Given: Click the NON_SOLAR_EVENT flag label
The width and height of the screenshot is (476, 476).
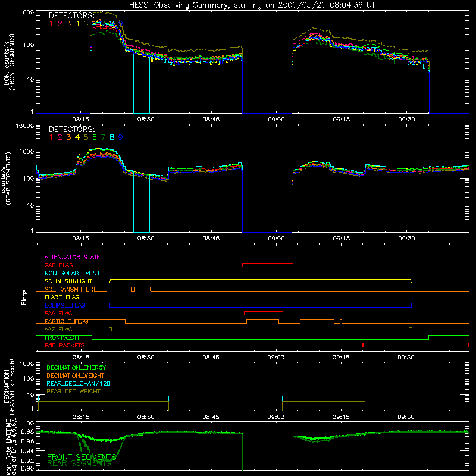Looking at the screenshot, I should click(x=72, y=273).
